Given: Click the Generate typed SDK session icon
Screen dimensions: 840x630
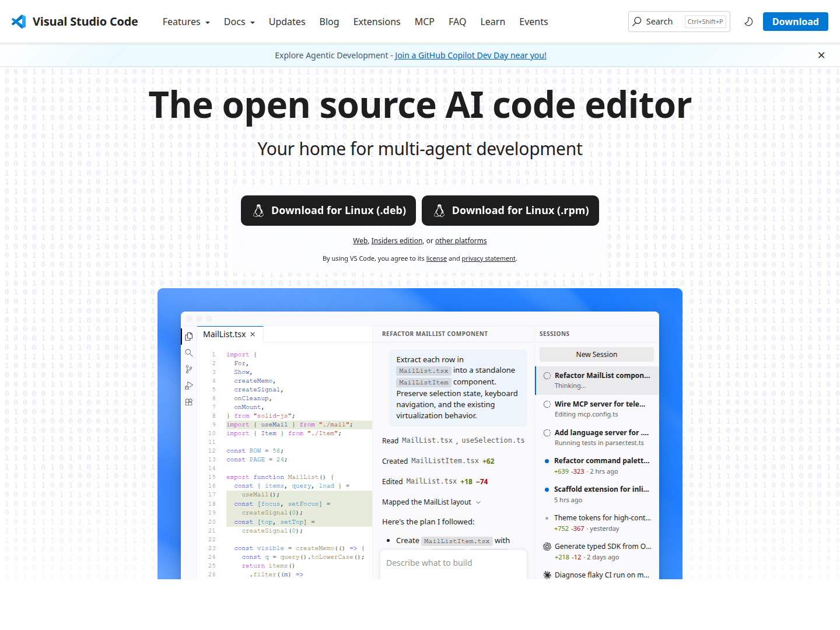Looking at the screenshot, I should pos(547,547).
